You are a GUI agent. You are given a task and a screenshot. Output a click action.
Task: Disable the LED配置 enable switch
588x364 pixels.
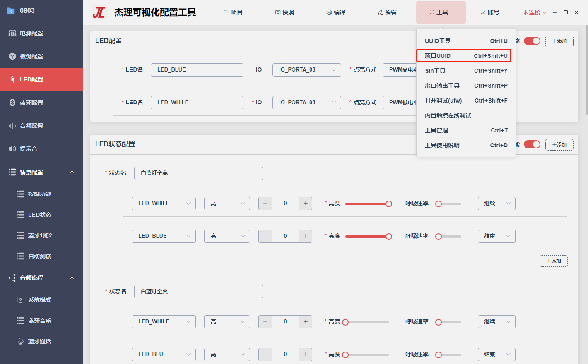[532, 41]
